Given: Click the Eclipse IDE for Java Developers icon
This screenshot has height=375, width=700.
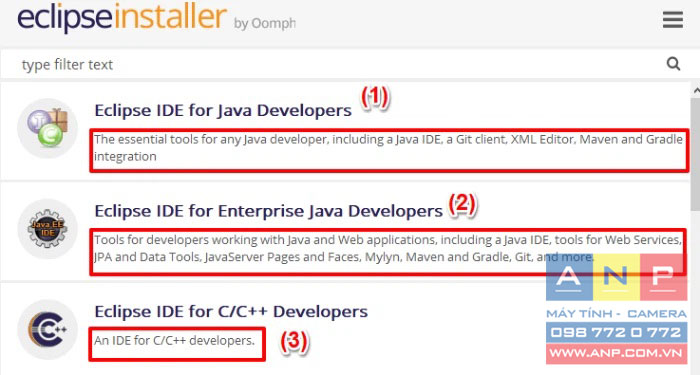Looking at the screenshot, I should [47, 128].
